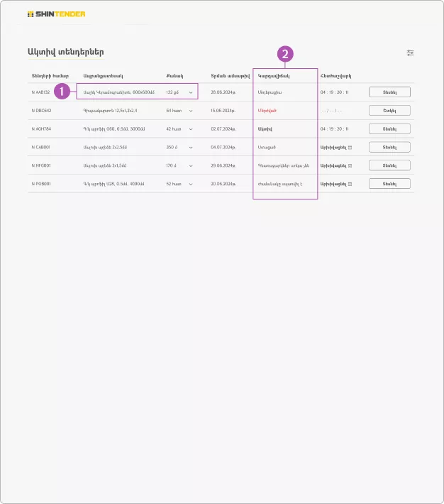Click the Տենդերի համար column header
444x504 pixels.
point(50,75)
